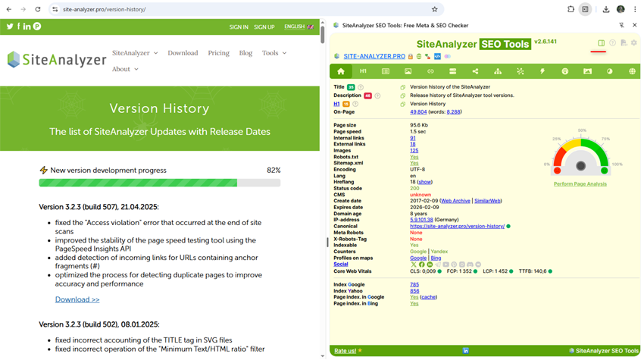Click the browser address bar
The image size is (644, 360).
[246, 9]
